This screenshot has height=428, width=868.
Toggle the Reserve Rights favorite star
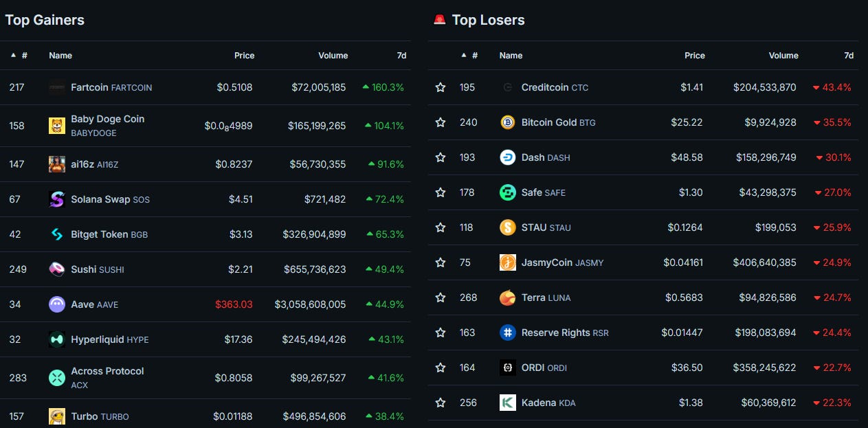[x=441, y=333]
